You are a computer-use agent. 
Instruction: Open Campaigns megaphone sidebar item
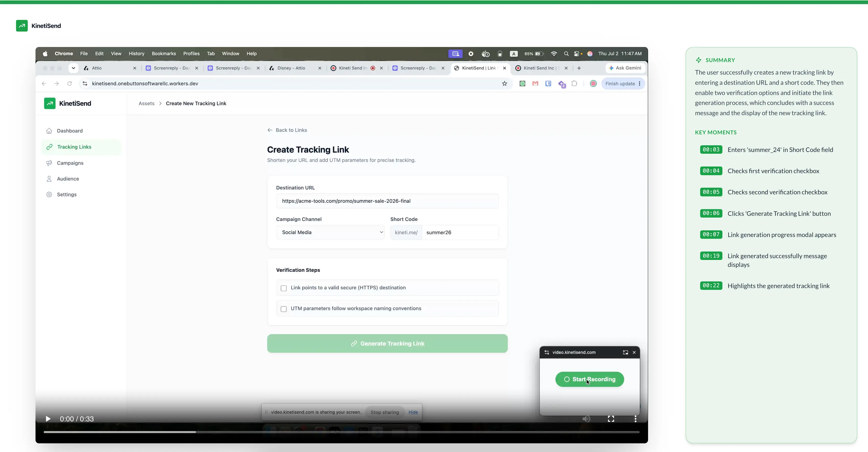pyautogui.click(x=81, y=163)
